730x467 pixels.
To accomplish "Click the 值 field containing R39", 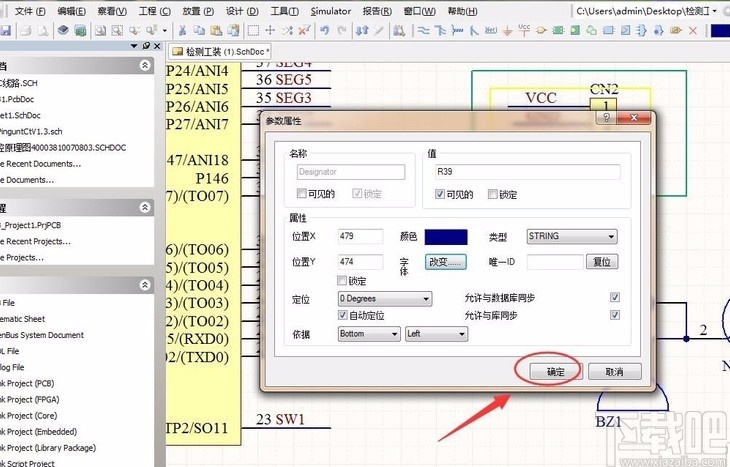I will point(527,172).
